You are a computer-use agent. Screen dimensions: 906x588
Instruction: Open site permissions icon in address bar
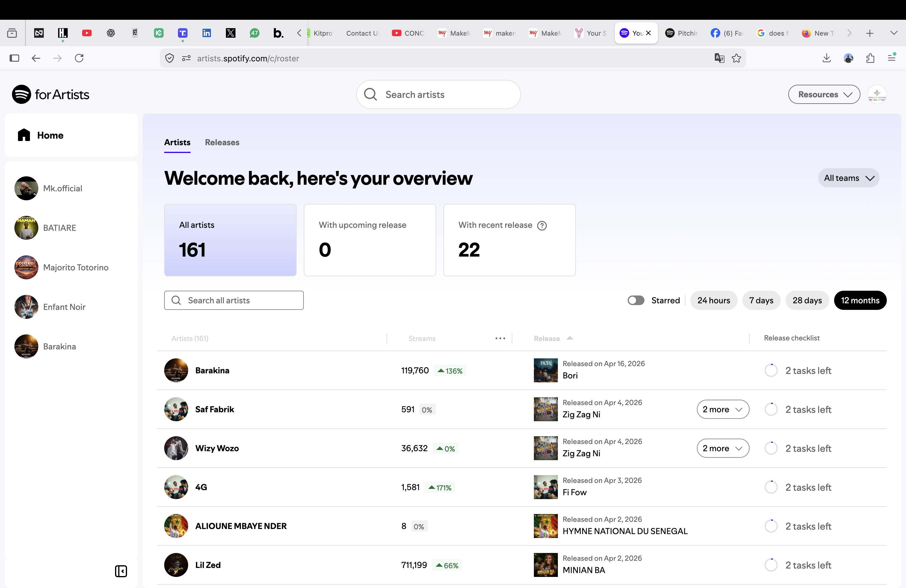(186, 58)
